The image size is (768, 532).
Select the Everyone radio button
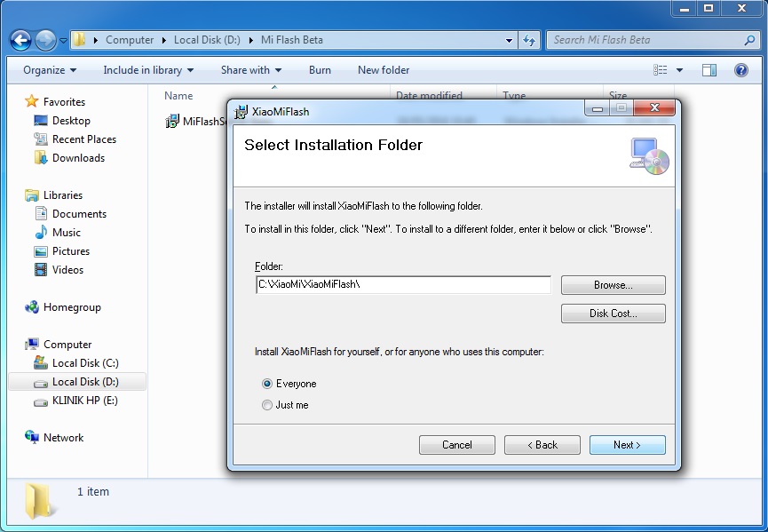(x=267, y=383)
